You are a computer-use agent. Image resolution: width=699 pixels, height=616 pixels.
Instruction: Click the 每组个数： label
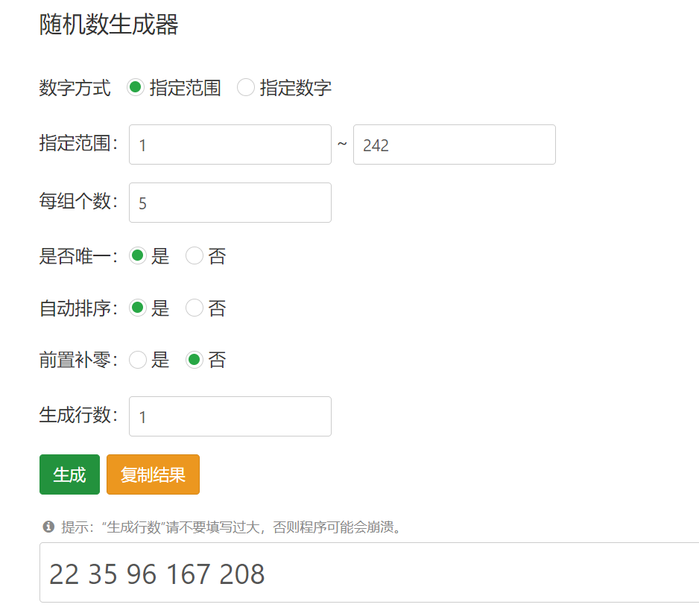click(x=78, y=201)
